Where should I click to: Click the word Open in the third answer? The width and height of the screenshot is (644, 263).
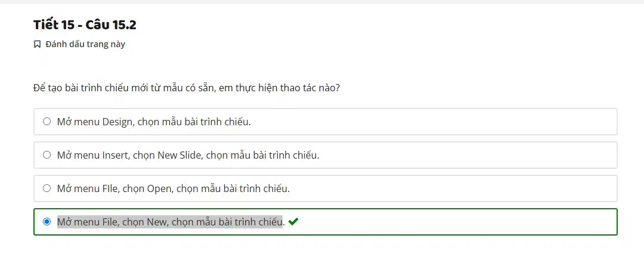click(159, 189)
